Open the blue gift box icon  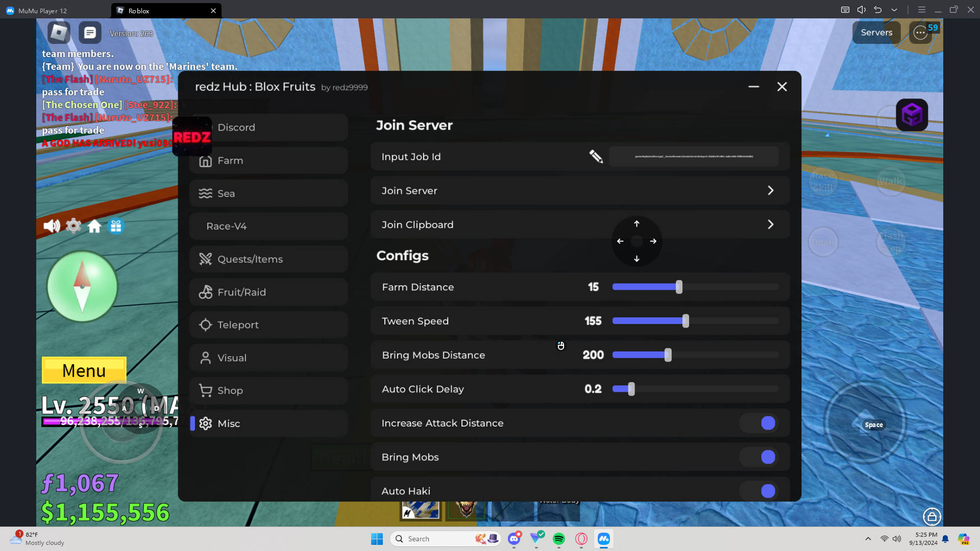(x=116, y=226)
